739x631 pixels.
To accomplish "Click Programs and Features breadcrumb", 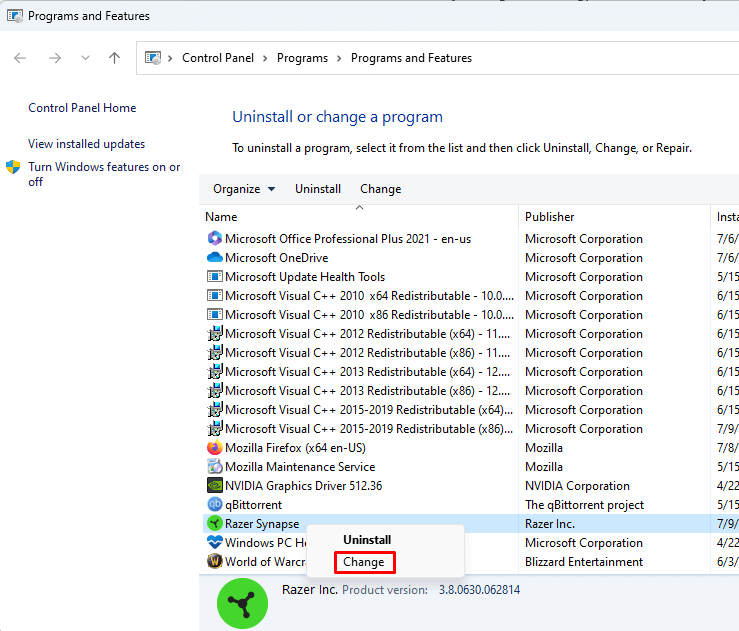I will pyautogui.click(x=411, y=58).
